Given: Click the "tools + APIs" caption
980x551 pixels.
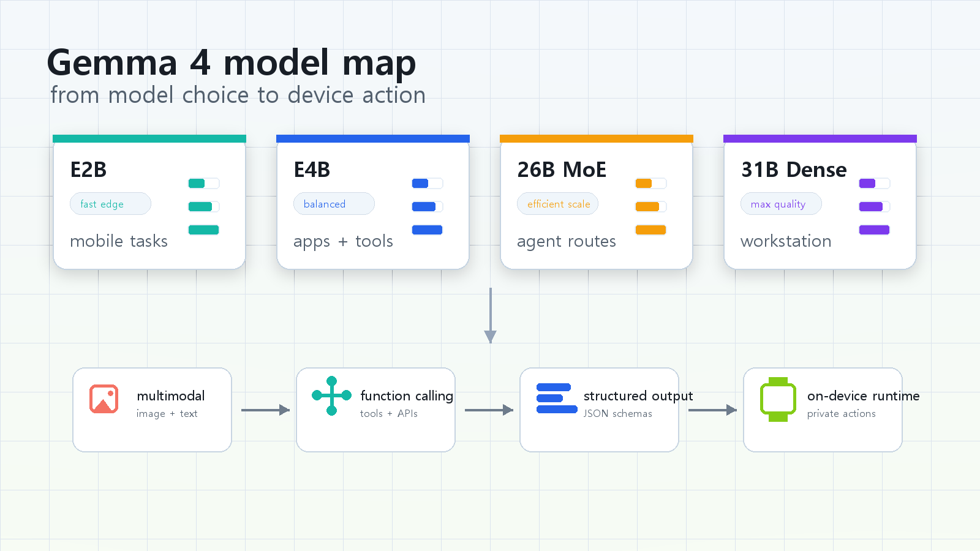Looking at the screenshot, I should [x=389, y=414].
